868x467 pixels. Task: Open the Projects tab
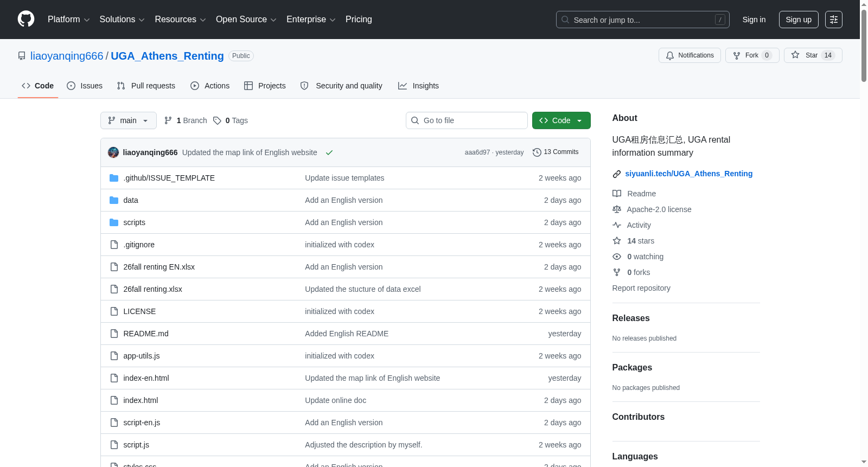(265, 86)
